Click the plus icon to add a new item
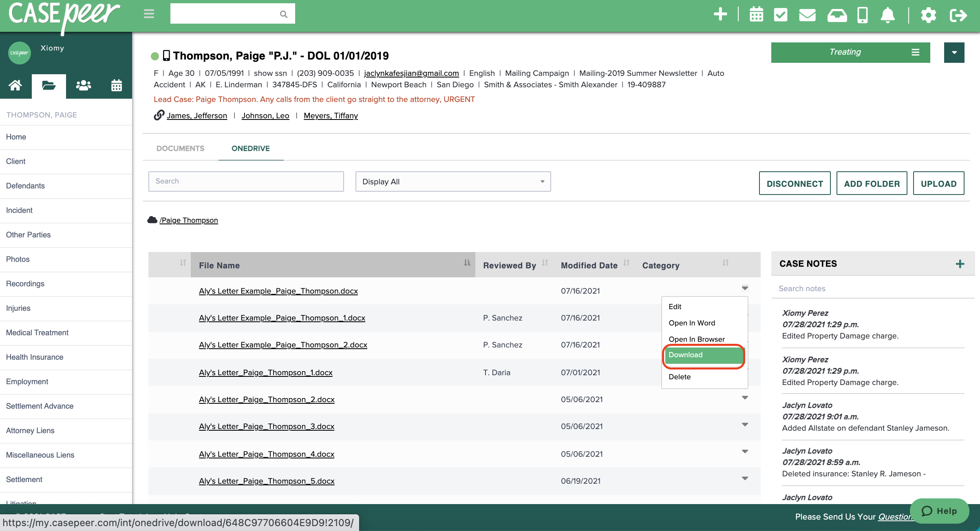This screenshot has height=531, width=980. 720,15
